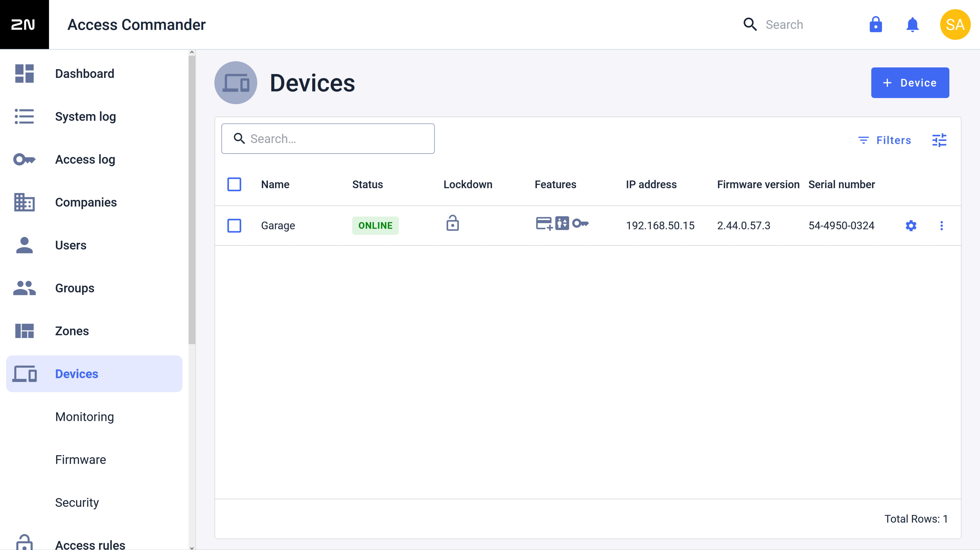Viewport: 980px width, 550px height.
Task: Click the sidebar scrollbar thumb
Action: (x=192, y=200)
